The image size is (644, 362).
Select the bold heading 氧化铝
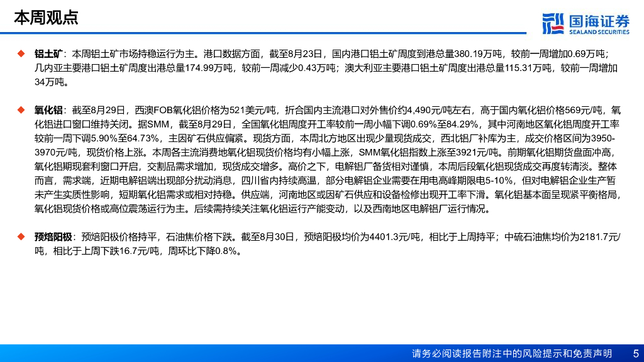point(48,110)
